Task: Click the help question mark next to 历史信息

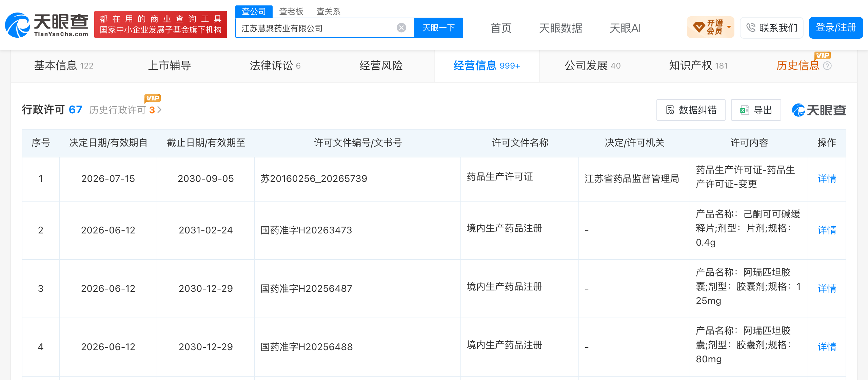Action: (x=827, y=66)
